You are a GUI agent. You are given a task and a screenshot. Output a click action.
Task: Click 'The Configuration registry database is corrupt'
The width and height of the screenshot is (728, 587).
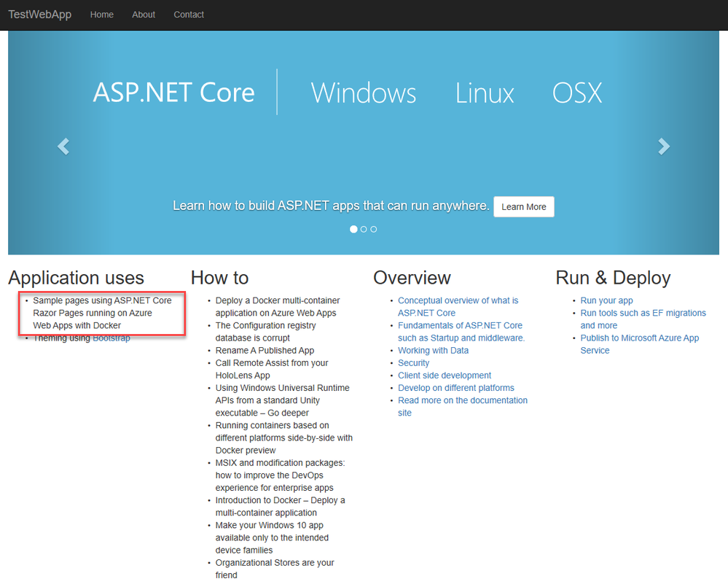[x=265, y=332]
